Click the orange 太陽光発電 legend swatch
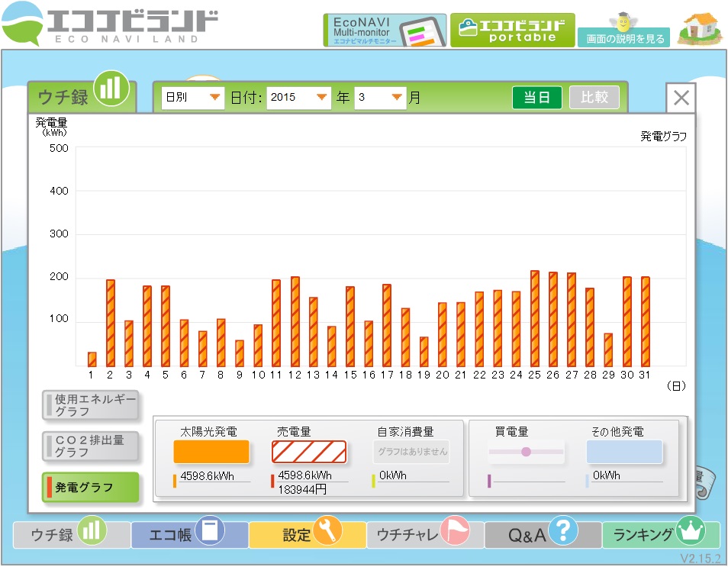This screenshot has height=567, width=728. coord(211,452)
